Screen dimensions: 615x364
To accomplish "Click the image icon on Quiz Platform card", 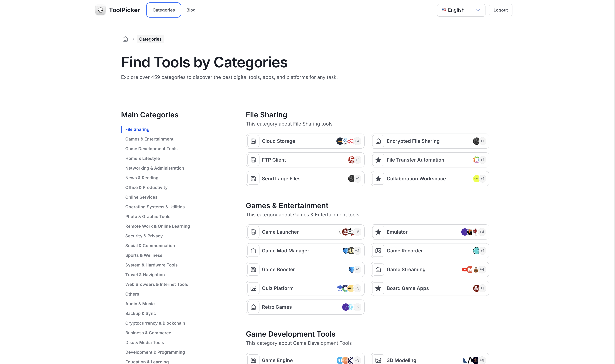I will pos(253,288).
